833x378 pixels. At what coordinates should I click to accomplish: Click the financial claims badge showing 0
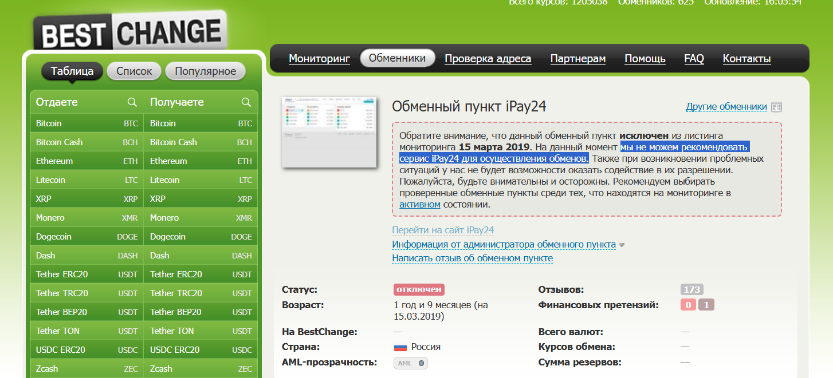point(688,305)
